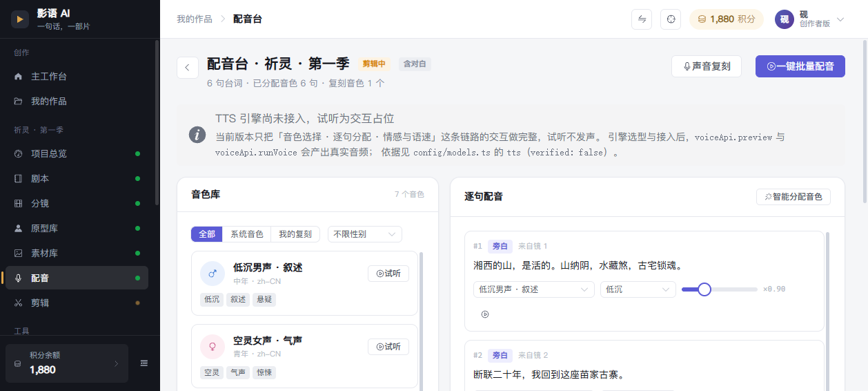
Task: Click male icon of 低沉男声·叙述
Action: (213, 274)
